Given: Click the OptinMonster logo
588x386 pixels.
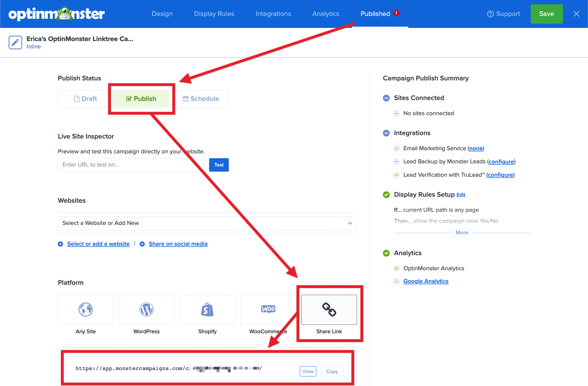Looking at the screenshot, I should tap(56, 13).
